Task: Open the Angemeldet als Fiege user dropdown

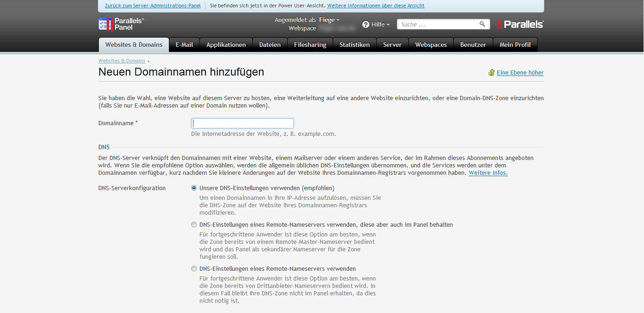Action: point(329,19)
